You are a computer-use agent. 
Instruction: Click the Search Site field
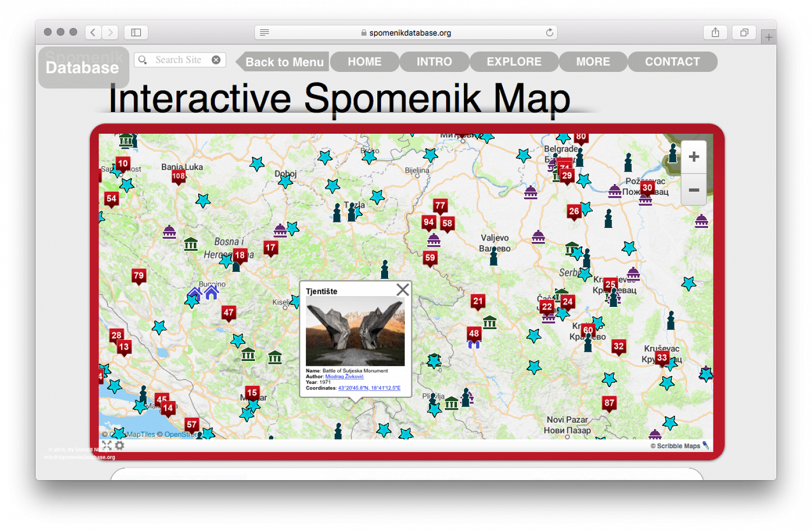tap(180, 60)
